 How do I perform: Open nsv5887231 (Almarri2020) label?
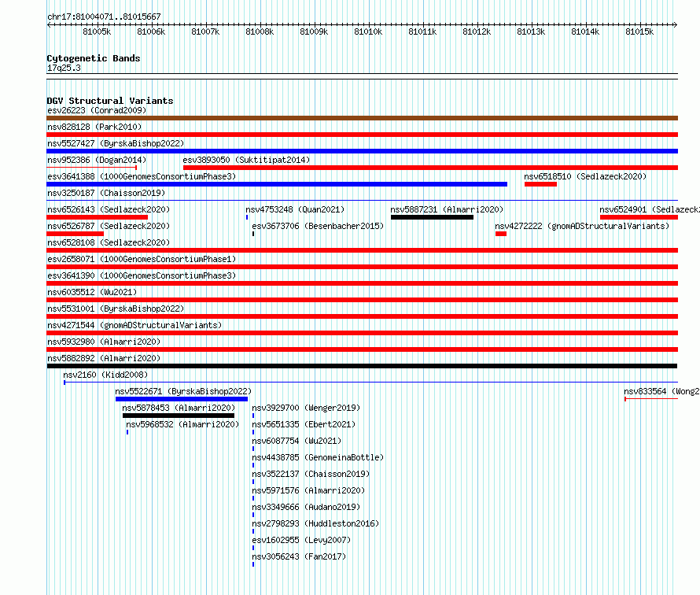(447, 209)
